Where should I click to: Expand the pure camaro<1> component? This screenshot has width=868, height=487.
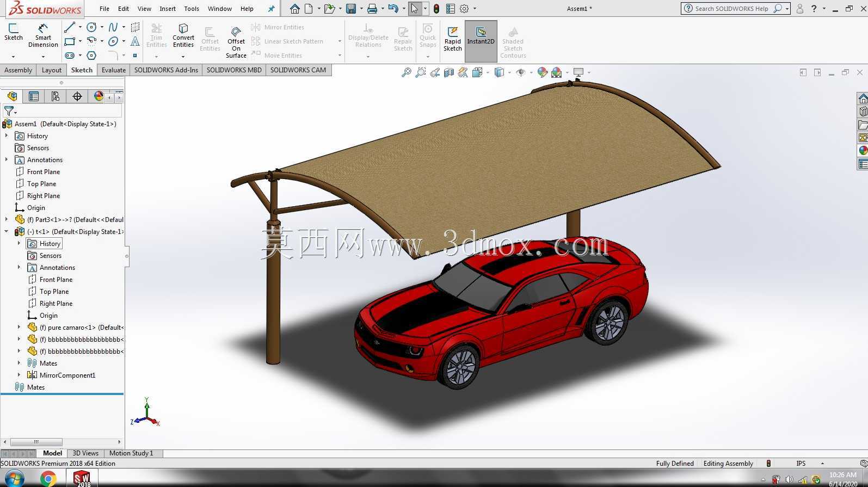point(19,327)
